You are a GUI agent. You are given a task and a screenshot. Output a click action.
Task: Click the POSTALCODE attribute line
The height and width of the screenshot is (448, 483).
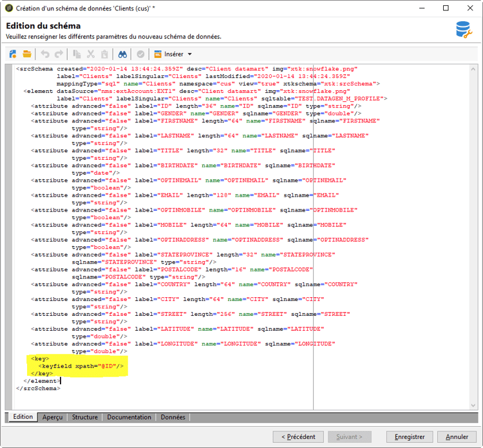click(x=172, y=269)
